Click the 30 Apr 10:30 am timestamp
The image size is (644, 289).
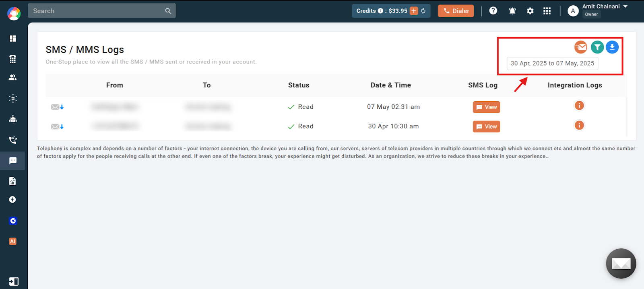tap(393, 126)
